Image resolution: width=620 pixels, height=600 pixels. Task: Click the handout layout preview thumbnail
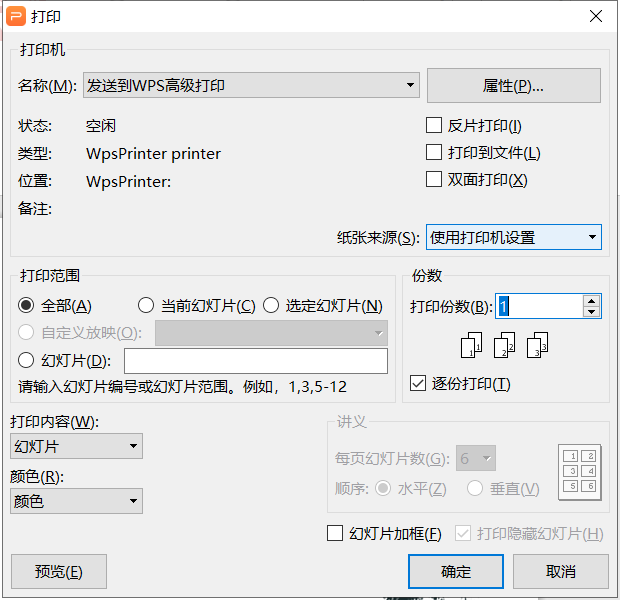(x=580, y=472)
